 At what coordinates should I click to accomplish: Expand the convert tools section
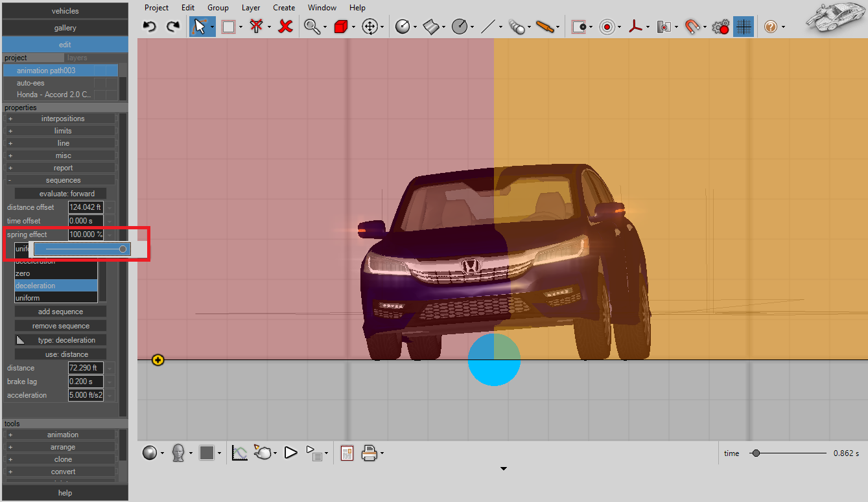pos(60,472)
